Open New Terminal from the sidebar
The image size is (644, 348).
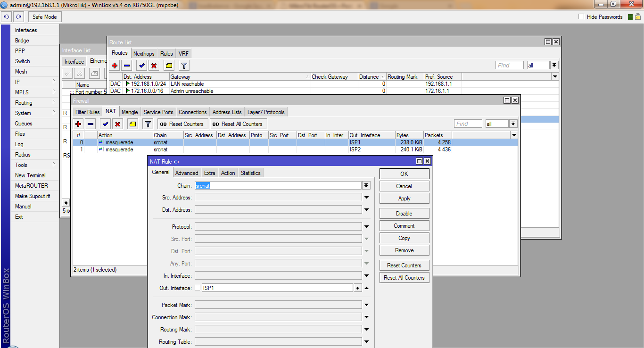click(35, 175)
